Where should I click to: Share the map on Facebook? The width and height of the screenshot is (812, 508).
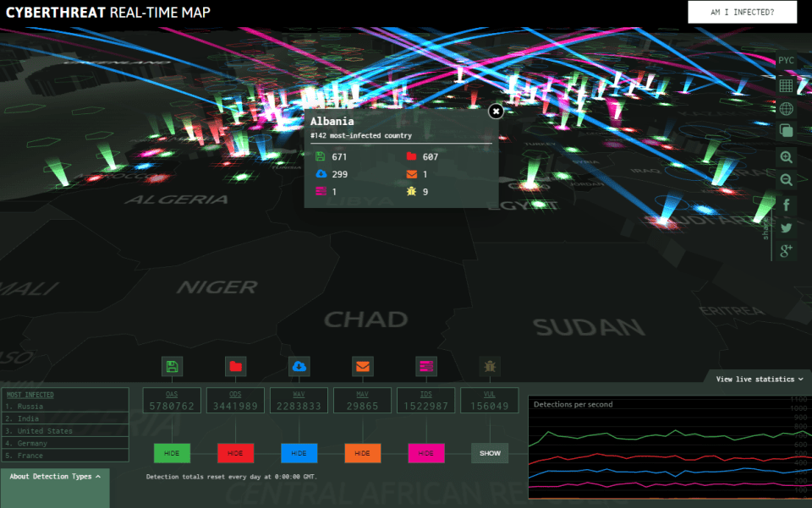(x=786, y=205)
